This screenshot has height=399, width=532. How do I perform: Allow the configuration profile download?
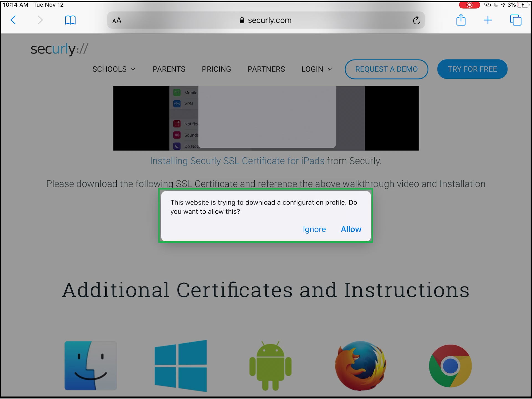[351, 229]
